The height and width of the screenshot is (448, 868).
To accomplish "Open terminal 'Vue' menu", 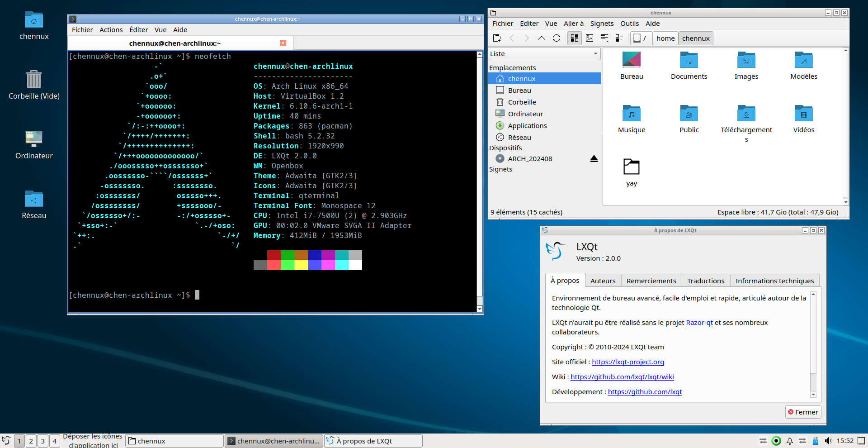I will tap(160, 30).
